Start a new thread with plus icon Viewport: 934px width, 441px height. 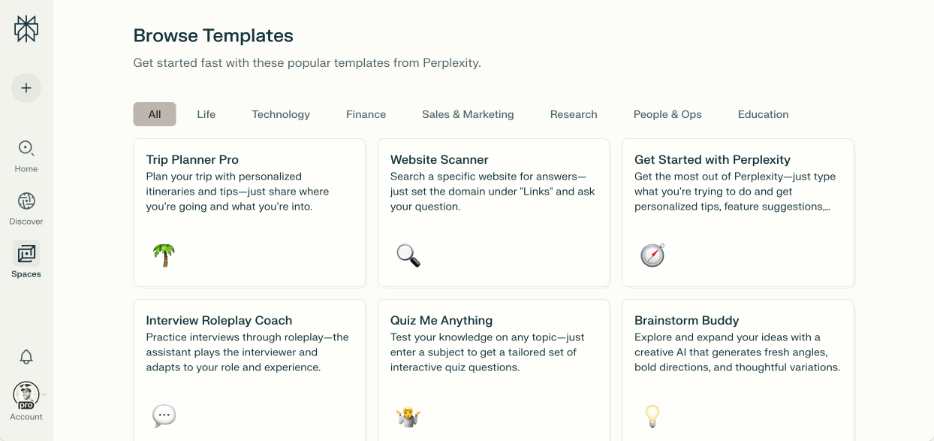(x=26, y=87)
